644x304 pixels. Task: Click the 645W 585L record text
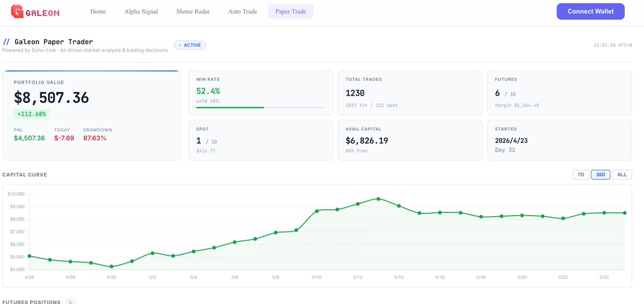pyautogui.click(x=208, y=100)
